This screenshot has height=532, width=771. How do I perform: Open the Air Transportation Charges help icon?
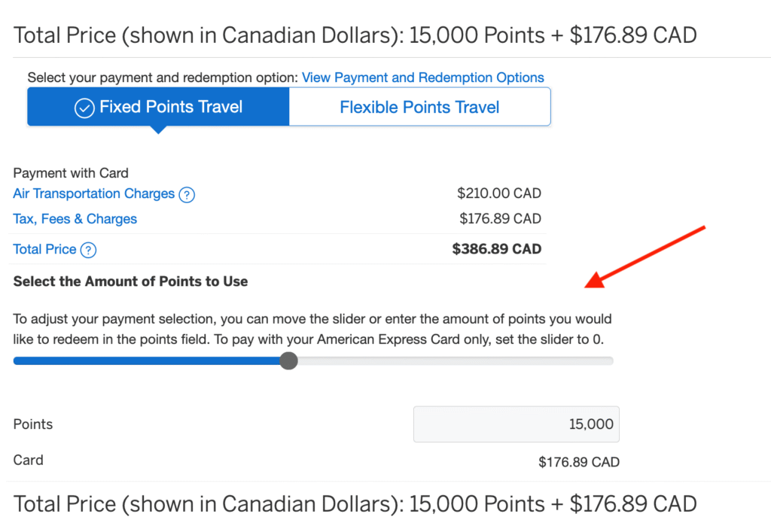(187, 193)
